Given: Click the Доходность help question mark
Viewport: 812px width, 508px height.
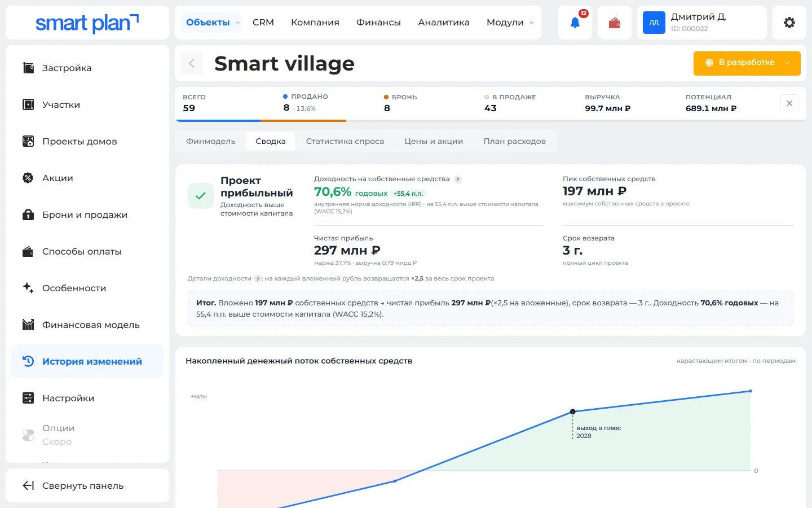Looking at the screenshot, I should click(x=458, y=179).
